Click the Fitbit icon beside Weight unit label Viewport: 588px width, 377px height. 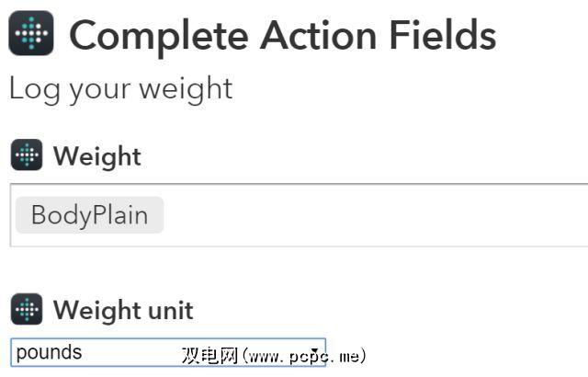tap(27, 309)
